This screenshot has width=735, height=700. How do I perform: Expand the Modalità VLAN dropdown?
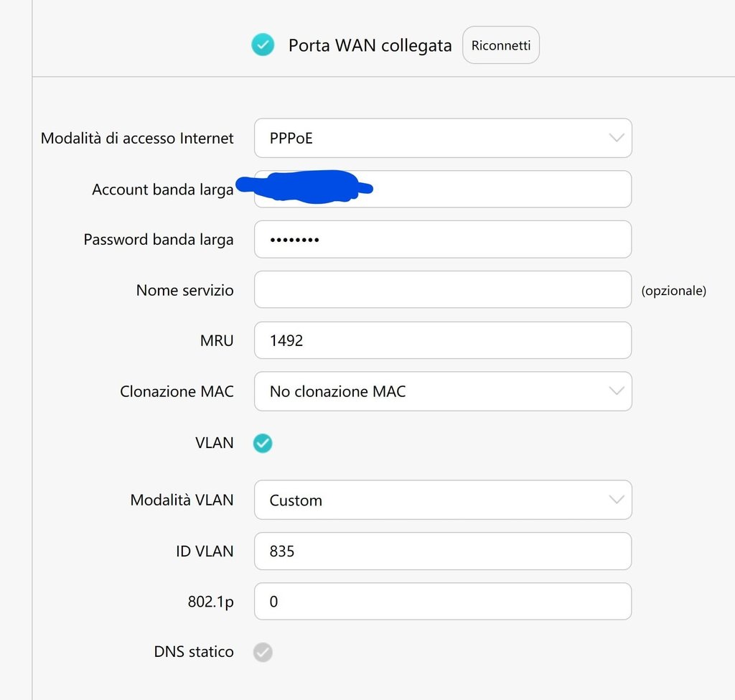click(442, 500)
